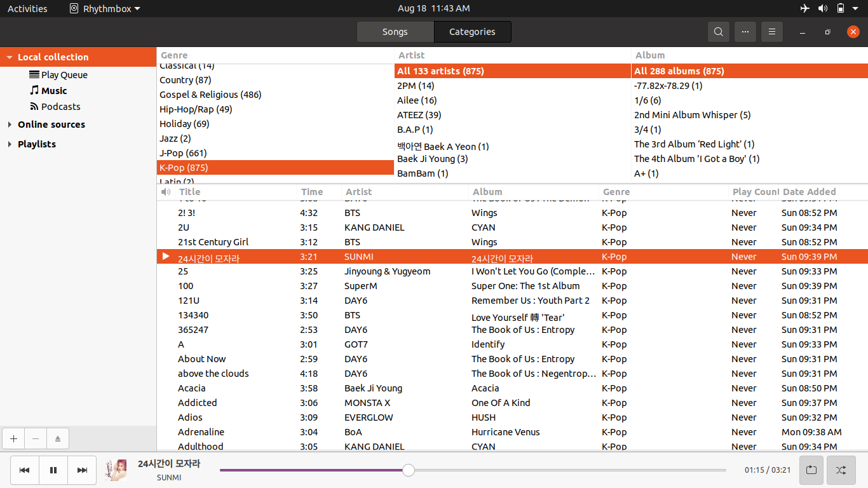Select Podcasts in the sidebar
This screenshot has width=868, height=488.
pos(60,107)
